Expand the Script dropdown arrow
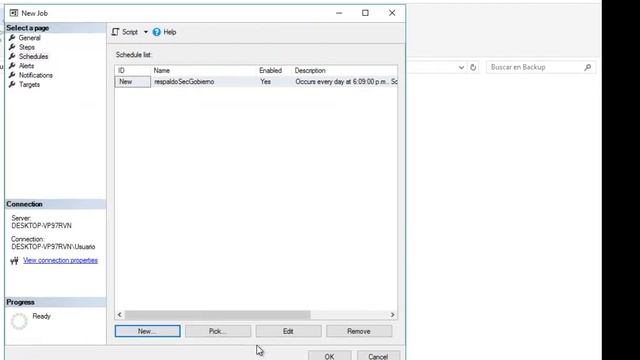Viewport: 640px width, 360px height. (x=146, y=32)
